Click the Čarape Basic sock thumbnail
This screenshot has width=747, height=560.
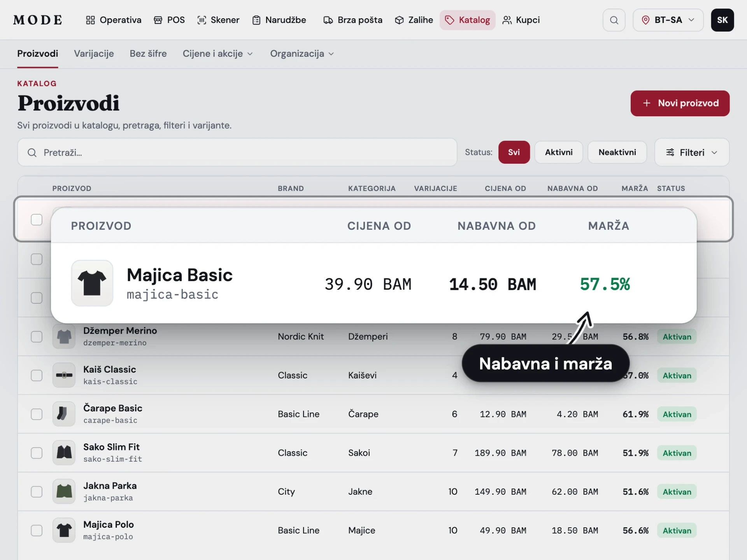point(64,414)
